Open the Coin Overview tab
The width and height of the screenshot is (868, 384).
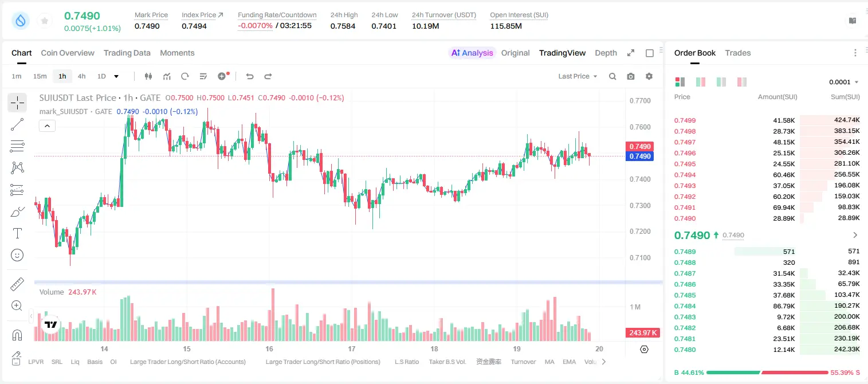pos(68,53)
